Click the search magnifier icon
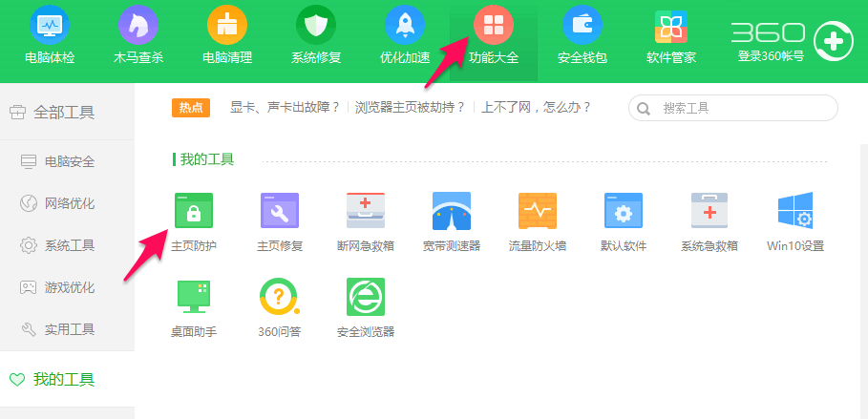868x419 pixels. [644, 109]
